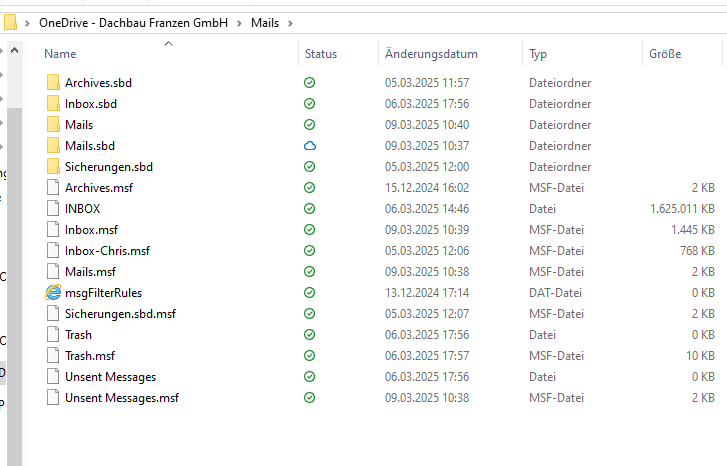
Task: Expand the breadcrumb chevron before OneDrive
Action: point(27,23)
